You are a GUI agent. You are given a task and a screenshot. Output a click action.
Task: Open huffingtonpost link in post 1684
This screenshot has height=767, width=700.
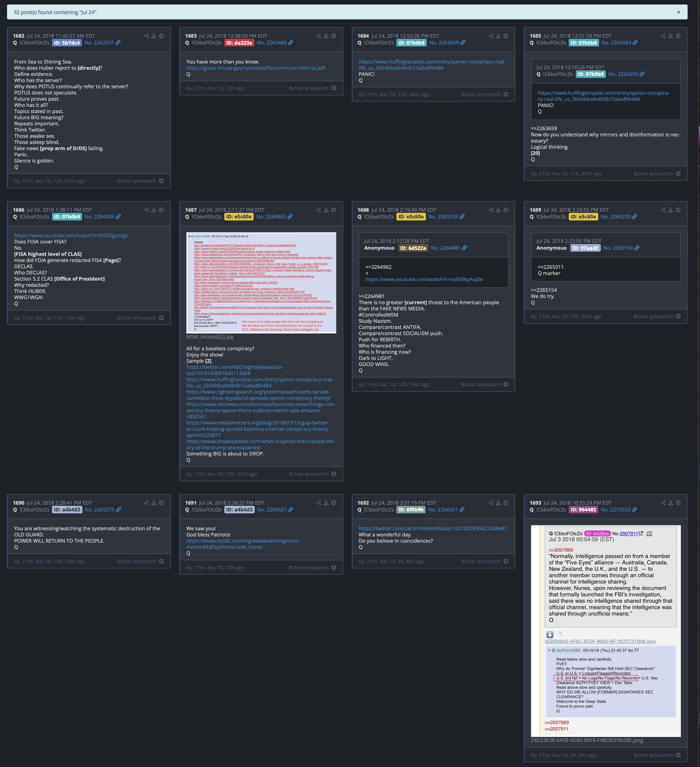point(432,65)
